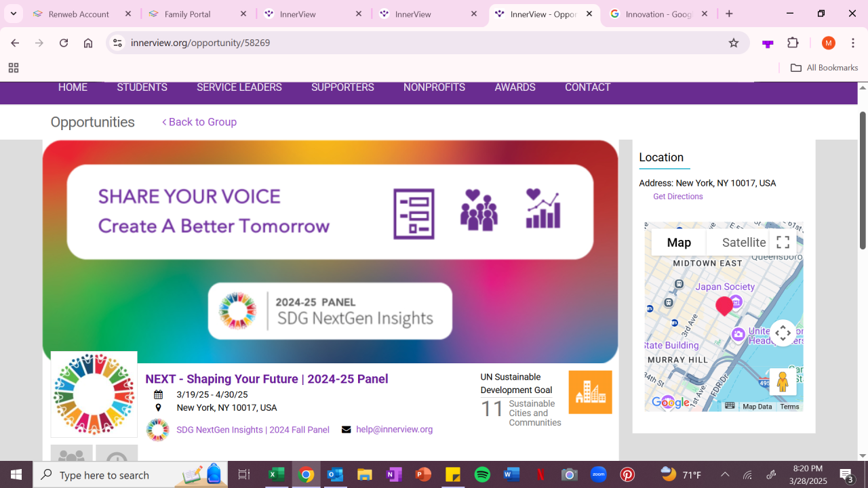Expand the tab search dropdown
This screenshot has width=868, height=488.
coord(14,14)
